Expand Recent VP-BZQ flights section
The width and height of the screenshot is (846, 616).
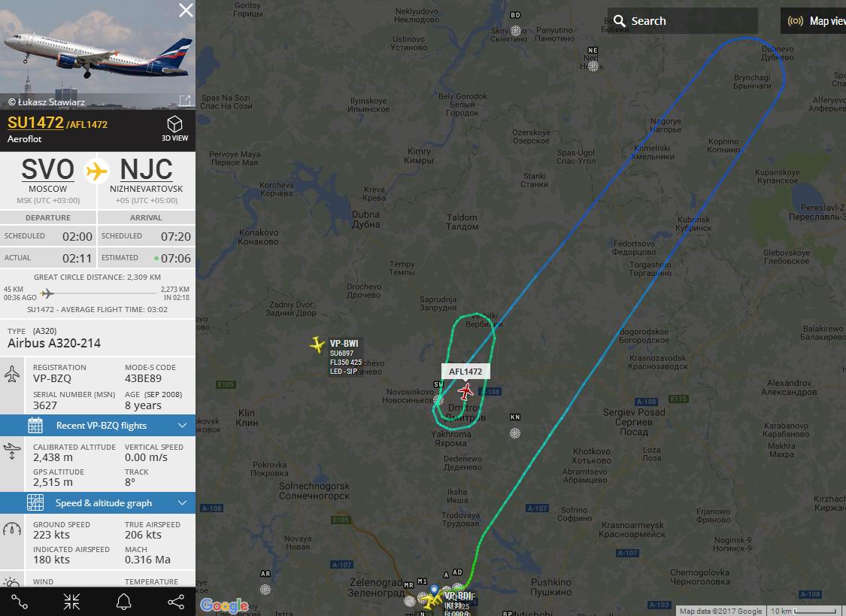pos(98,426)
